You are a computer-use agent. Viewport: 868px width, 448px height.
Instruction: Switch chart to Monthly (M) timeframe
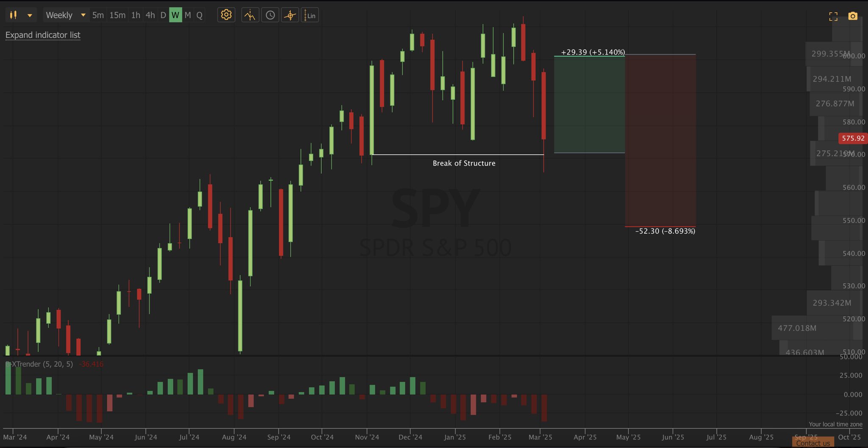click(x=188, y=15)
